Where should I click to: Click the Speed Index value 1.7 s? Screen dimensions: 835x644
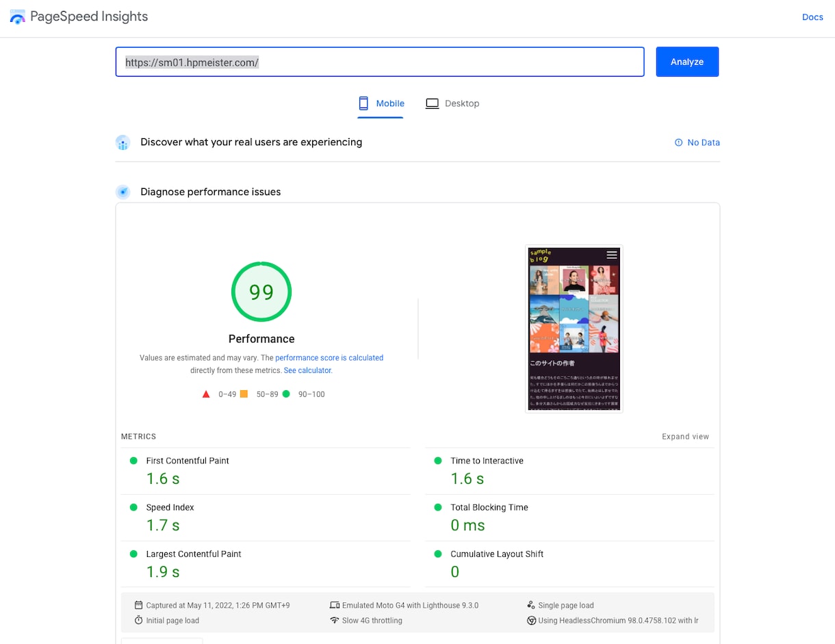point(163,526)
